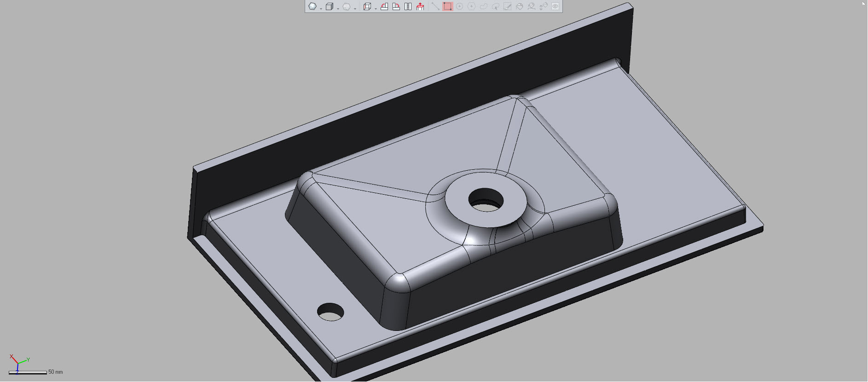
Task: Click the shaded display mode icon
Action: 312,6
